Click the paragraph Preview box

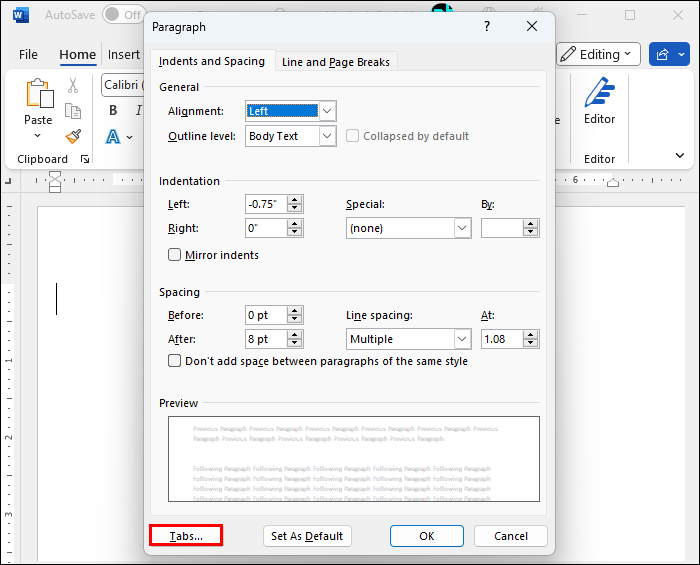pyautogui.click(x=354, y=459)
